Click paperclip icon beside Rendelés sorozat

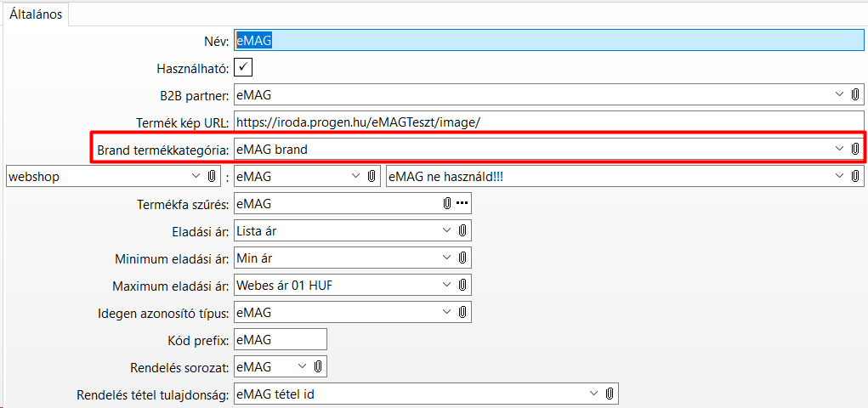[318, 366]
